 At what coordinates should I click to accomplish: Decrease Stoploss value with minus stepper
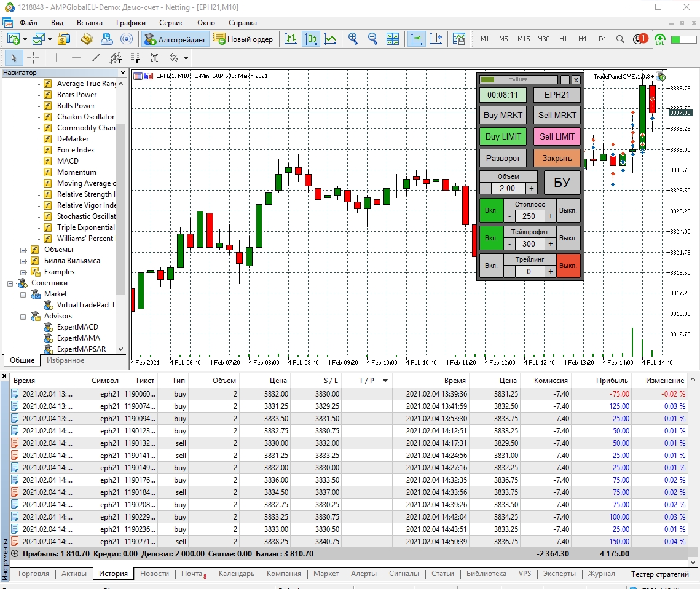(509, 216)
